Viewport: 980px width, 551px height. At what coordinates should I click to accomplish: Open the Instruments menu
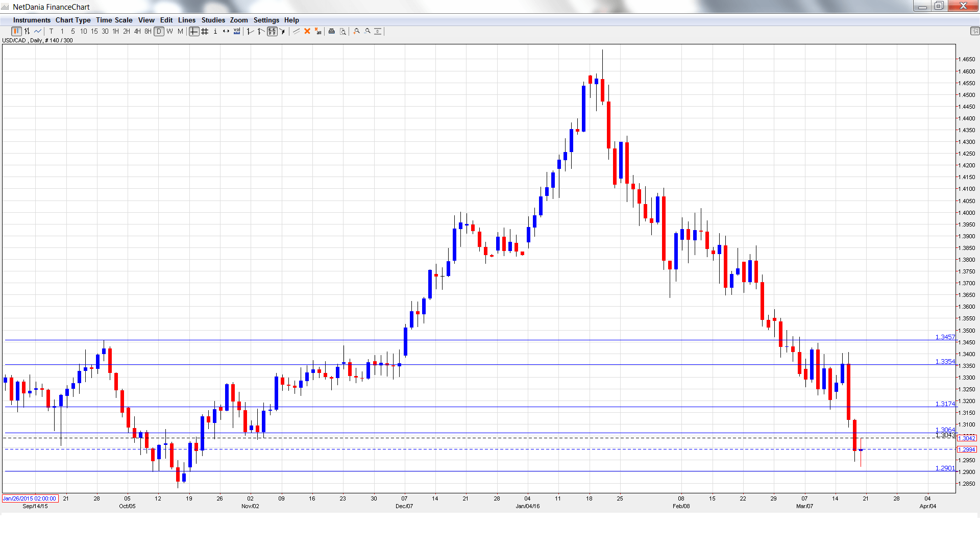(32, 20)
